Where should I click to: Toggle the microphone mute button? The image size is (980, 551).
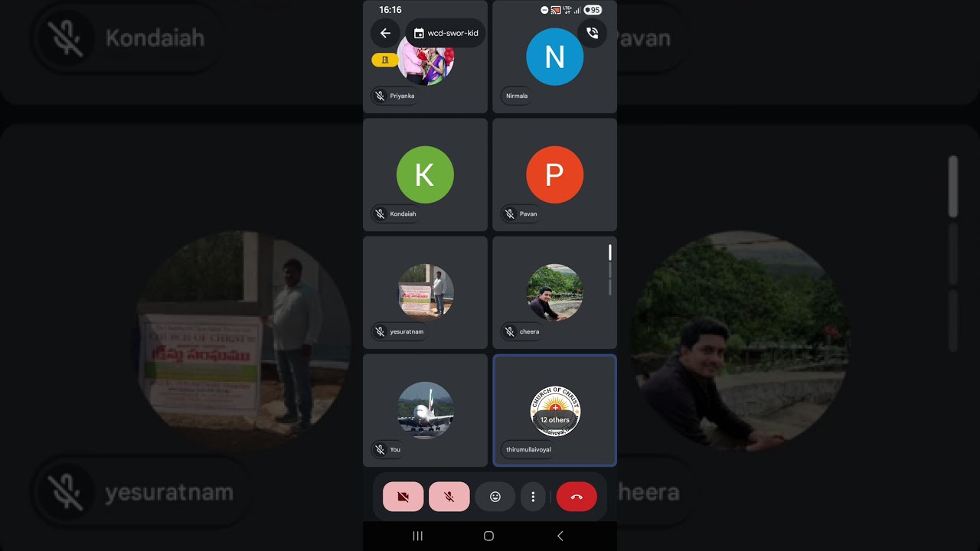point(449,497)
